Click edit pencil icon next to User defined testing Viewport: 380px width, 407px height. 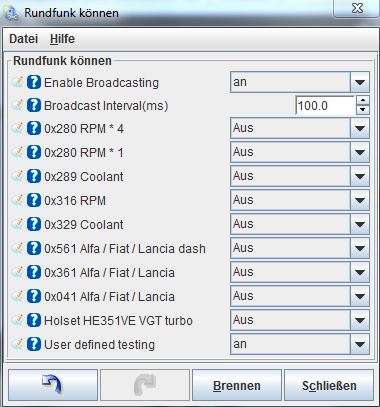coord(17,344)
